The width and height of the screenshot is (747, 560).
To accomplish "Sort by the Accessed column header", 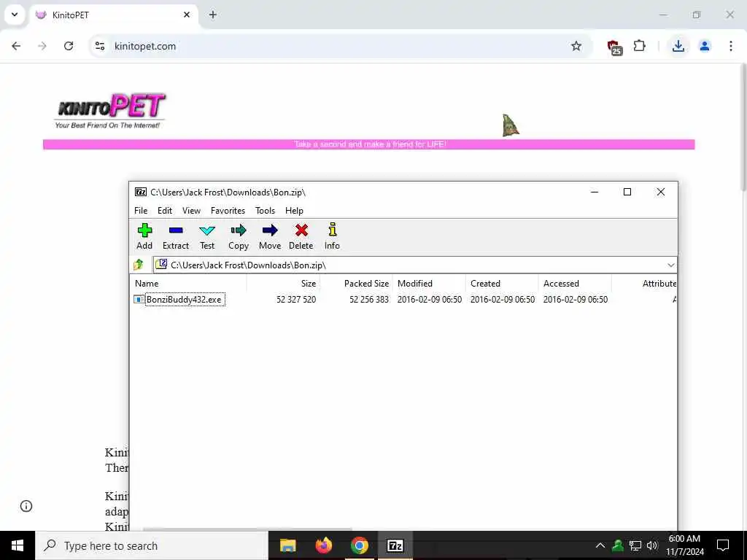I will [x=575, y=284].
